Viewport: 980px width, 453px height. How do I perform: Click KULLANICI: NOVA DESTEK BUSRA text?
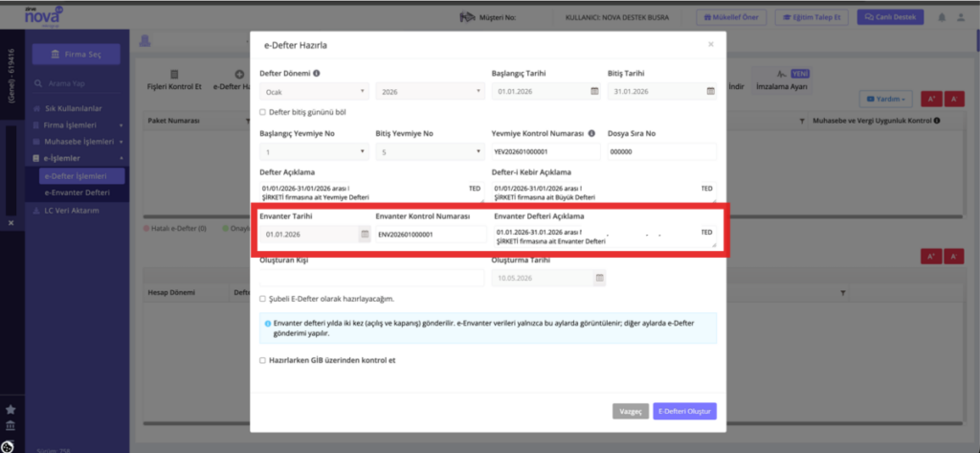(x=616, y=17)
